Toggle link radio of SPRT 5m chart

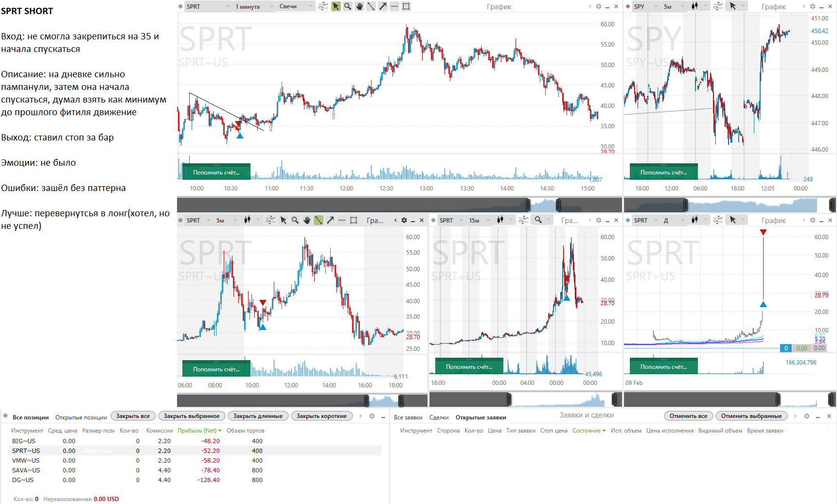click(181, 220)
